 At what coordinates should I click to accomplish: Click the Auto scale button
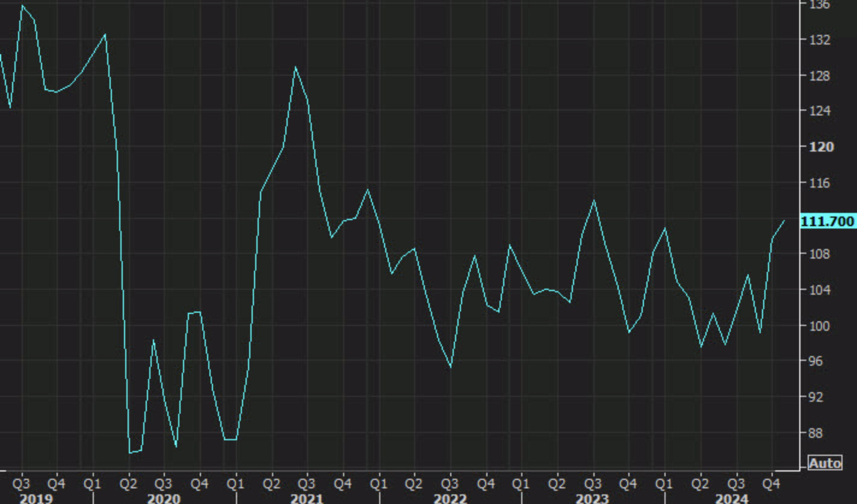pyautogui.click(x=825, y=463)
